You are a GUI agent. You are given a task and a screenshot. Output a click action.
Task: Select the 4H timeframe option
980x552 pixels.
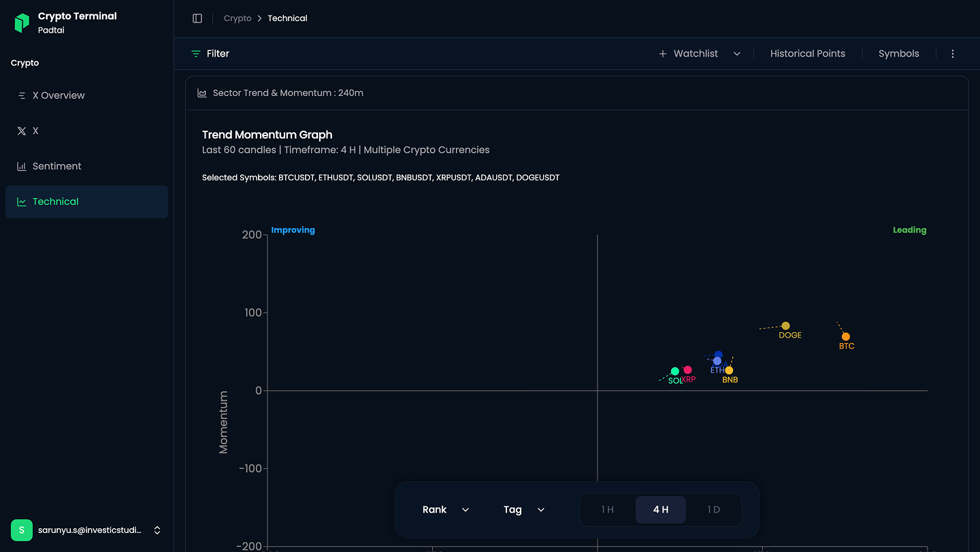660,509
